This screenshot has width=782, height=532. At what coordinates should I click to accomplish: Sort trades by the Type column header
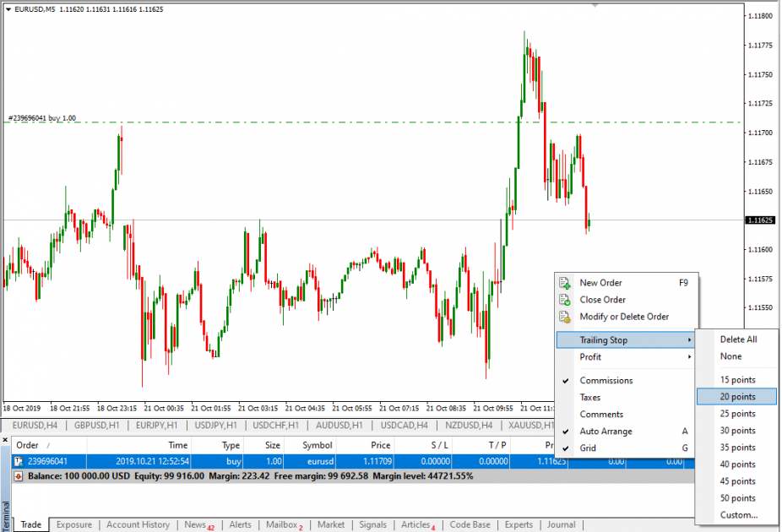218,445
